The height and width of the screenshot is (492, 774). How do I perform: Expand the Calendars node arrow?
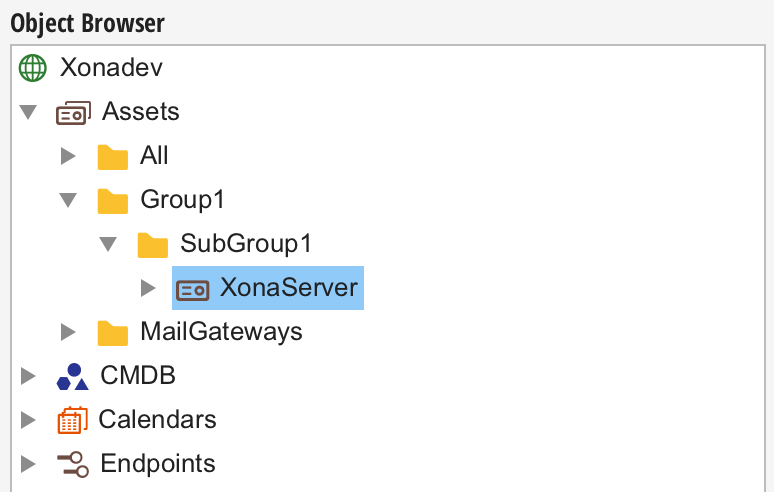(x=28, y=419)
